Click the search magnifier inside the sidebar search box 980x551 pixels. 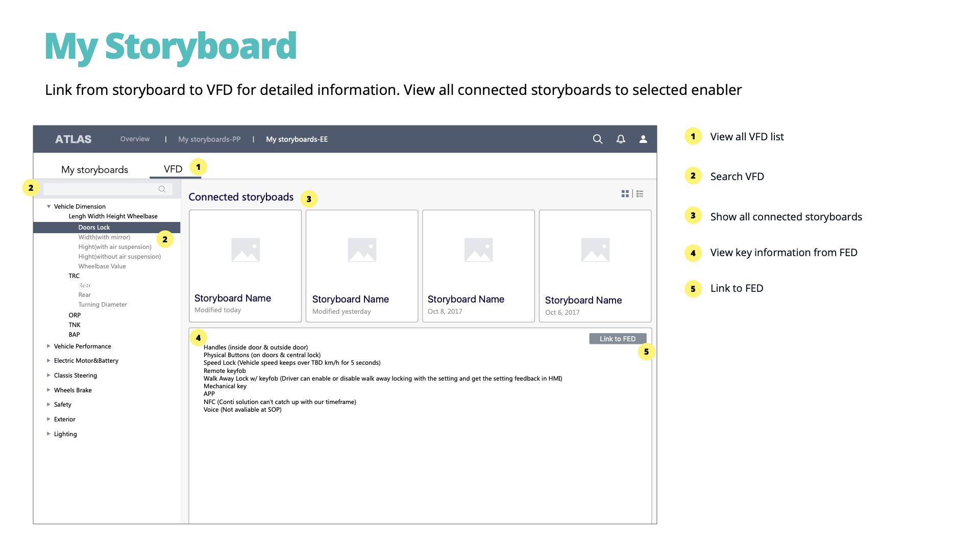click(161, 189)
